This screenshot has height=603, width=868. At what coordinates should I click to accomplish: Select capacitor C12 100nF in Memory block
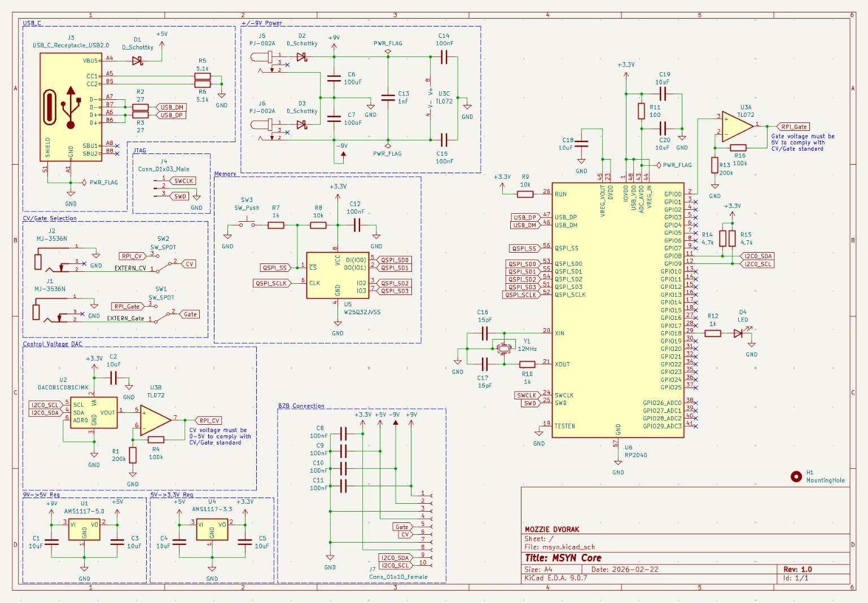tap(356, 225)
